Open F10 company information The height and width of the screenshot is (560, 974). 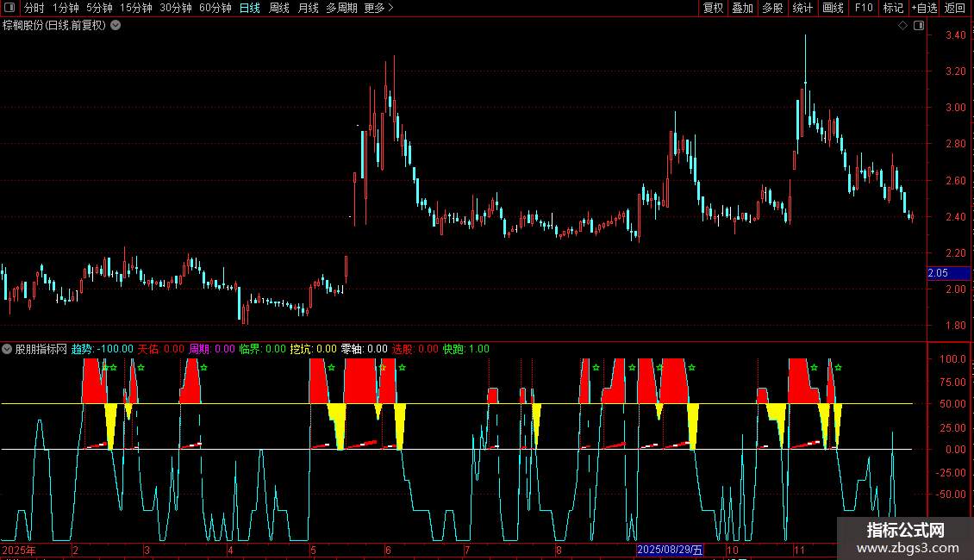click(x=864, y=8)
